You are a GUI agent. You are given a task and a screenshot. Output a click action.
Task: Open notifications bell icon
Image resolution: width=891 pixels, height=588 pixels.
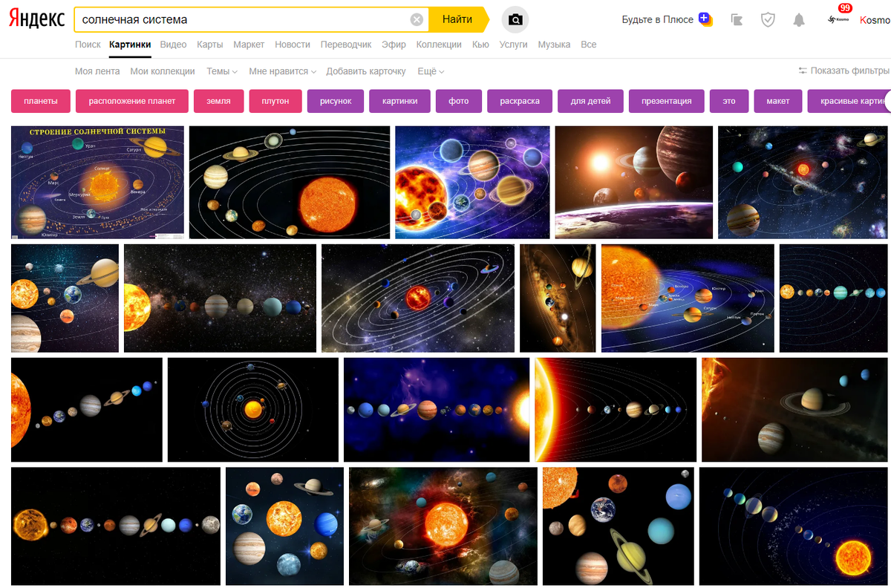799,20
